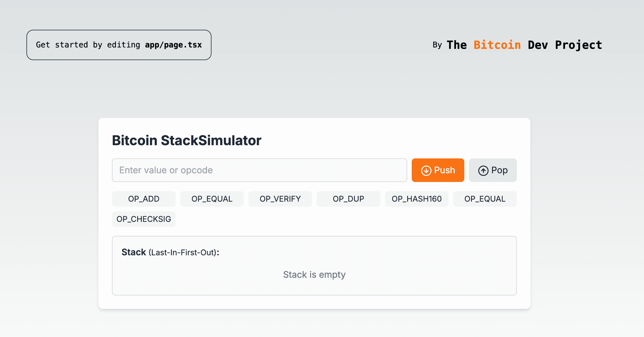This screenshot has width=644, height=337.
Task: Click the "Stack (Last-In-First-Out):" label
Action: pos(170,252)
